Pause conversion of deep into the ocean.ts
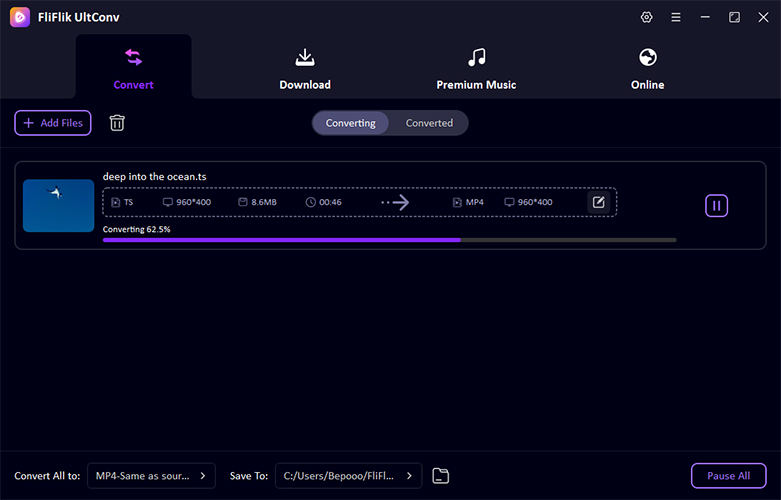Image resolution: width=781 pixels, height=500 pixels. pos(716,206)
